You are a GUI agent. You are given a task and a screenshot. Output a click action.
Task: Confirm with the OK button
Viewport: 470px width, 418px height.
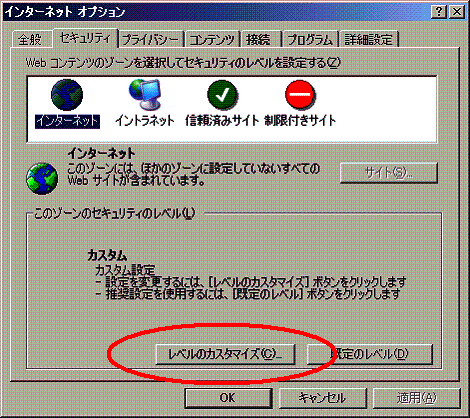[x=228, y=398]
